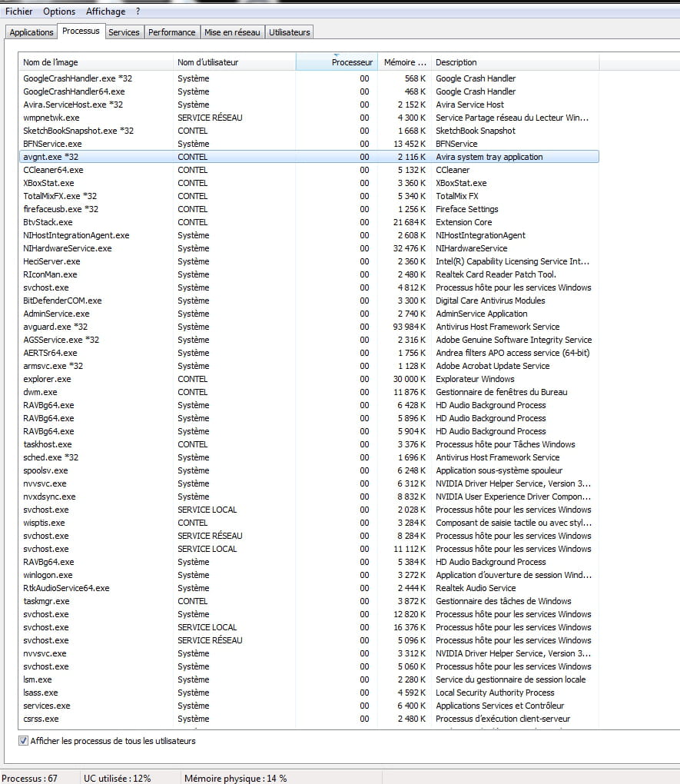Select the taskmgr.exe process

coord(309,601)
